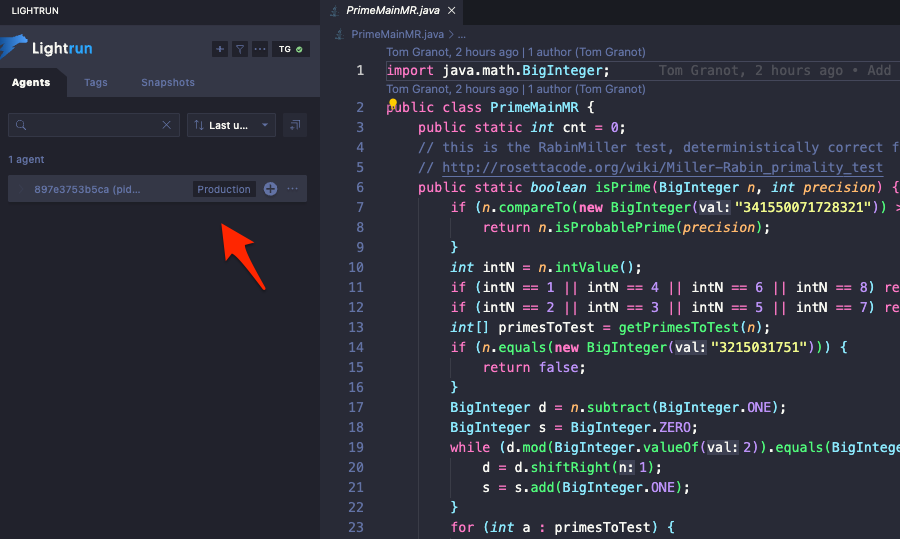
Task: Click the lightbulb quick-fix icon
Action: [393, 103]
